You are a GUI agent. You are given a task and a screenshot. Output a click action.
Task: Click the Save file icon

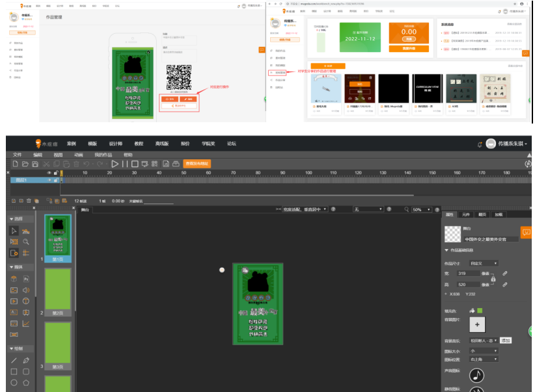point(36,164)
